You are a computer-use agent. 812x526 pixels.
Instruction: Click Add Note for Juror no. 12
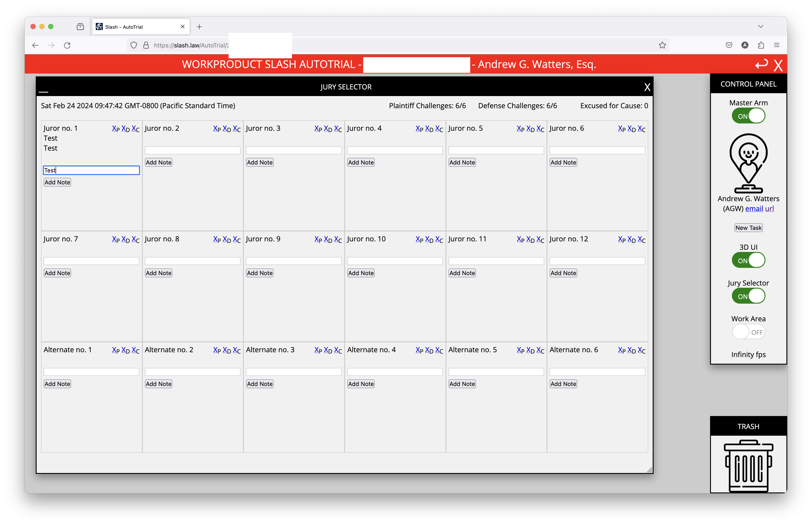click(x=563, y=273)
